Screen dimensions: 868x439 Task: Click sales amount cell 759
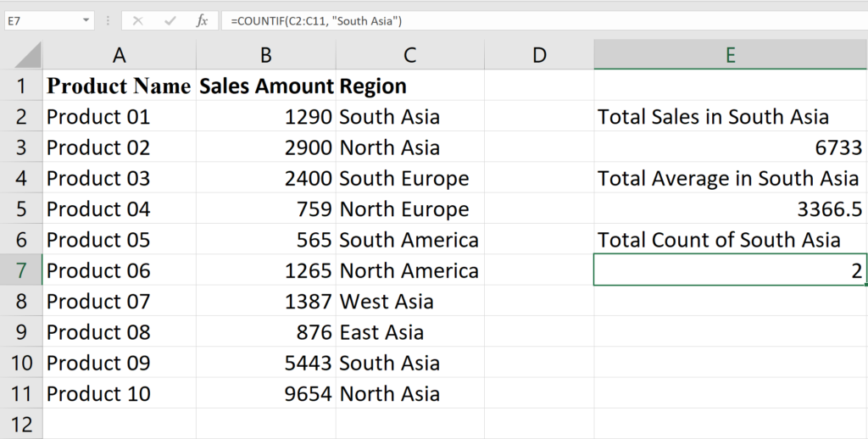pos(265,208)
